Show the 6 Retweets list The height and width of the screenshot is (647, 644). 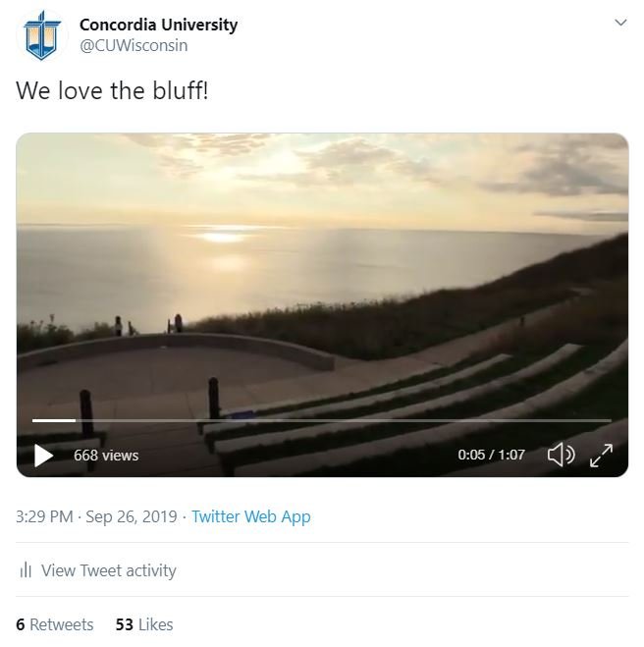(55, 624)
